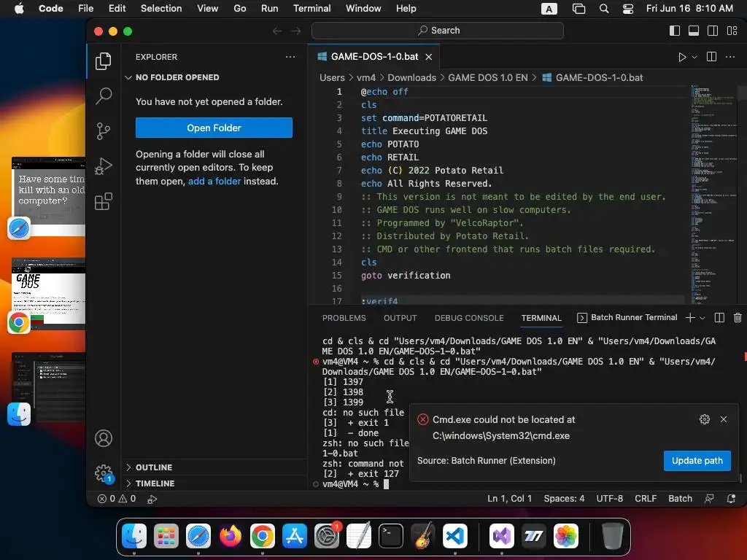The height and width of the screenshot is (560, 747).
Task: Open notifications bell in status bar
Action: coord(731,499)
